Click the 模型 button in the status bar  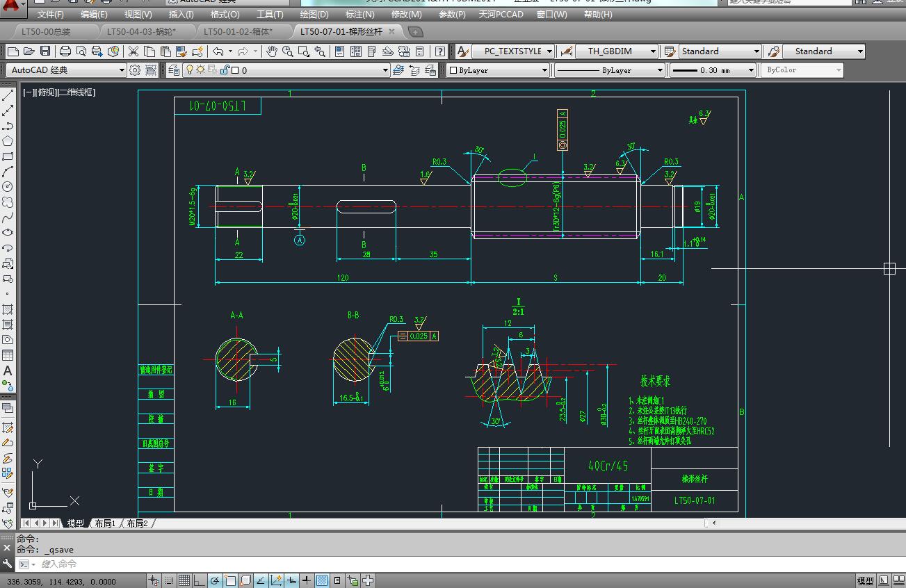click(x=865, y=580)
